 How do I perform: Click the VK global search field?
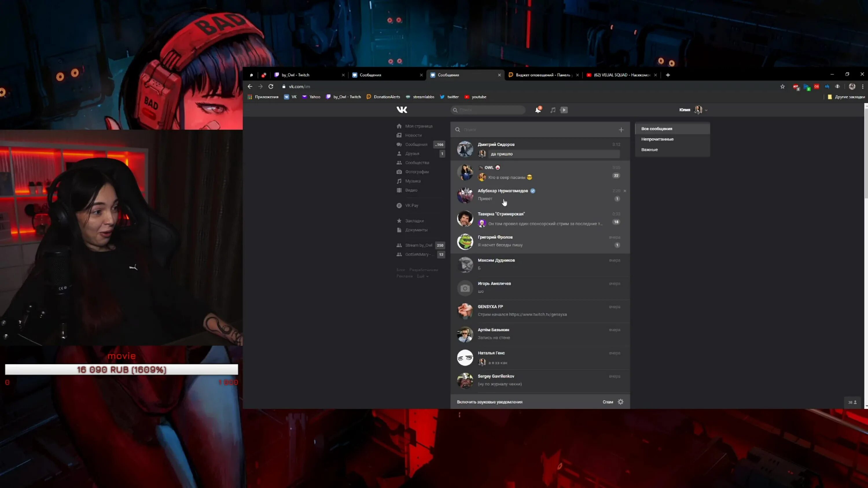point(488,110)
